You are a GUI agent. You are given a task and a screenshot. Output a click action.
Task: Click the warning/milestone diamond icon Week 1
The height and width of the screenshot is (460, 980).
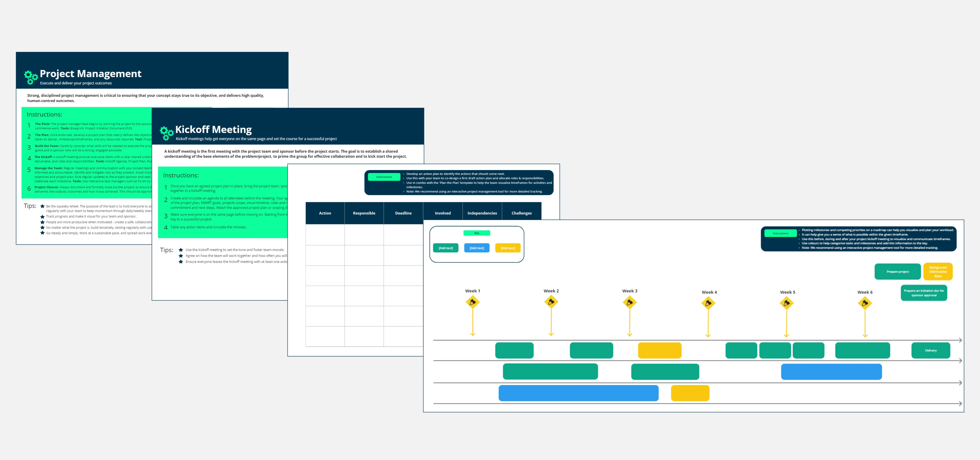click(x=472, y=302)
